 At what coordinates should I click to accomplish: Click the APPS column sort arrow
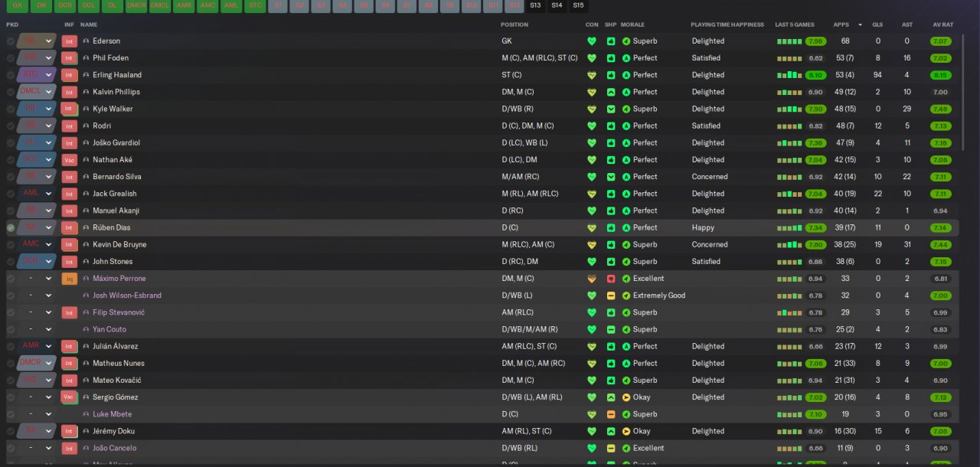pos(861,24)
